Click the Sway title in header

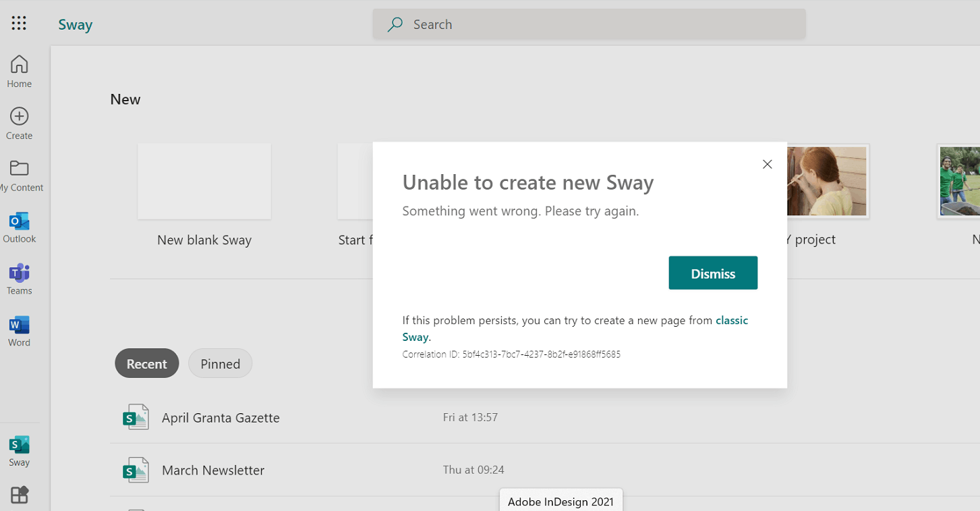(75, 25)
